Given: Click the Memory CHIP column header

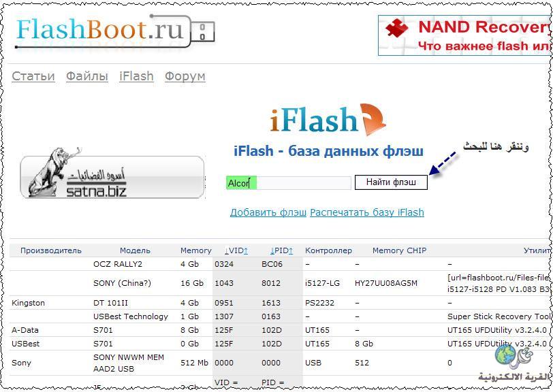Looking at the screenshot, I should coord(399,250).
